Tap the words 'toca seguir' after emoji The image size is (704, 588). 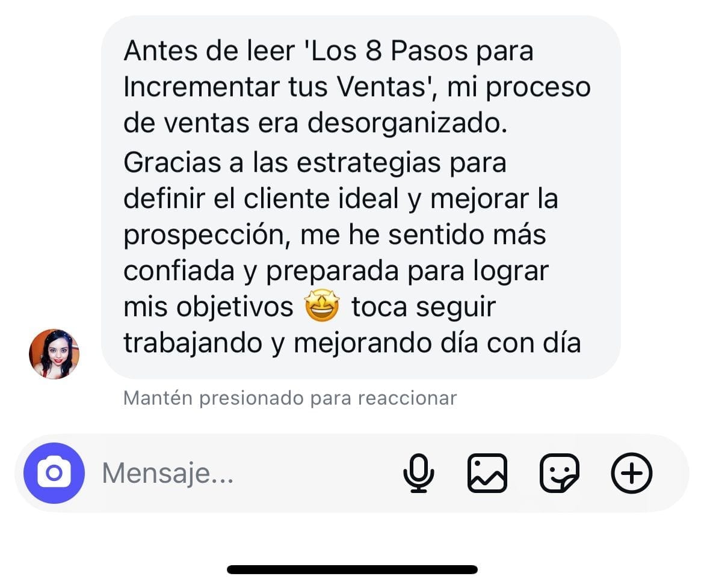point(424,307)
